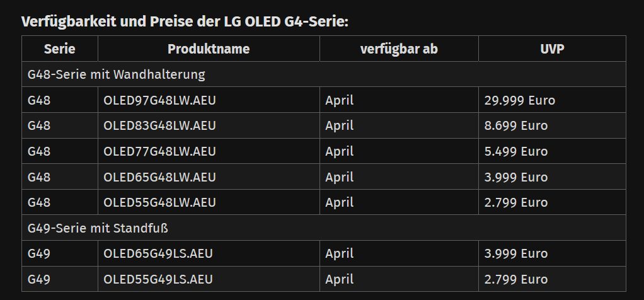Click the UVP column header
The width and height of the screenshot is (644, 300).
[552, 49]
